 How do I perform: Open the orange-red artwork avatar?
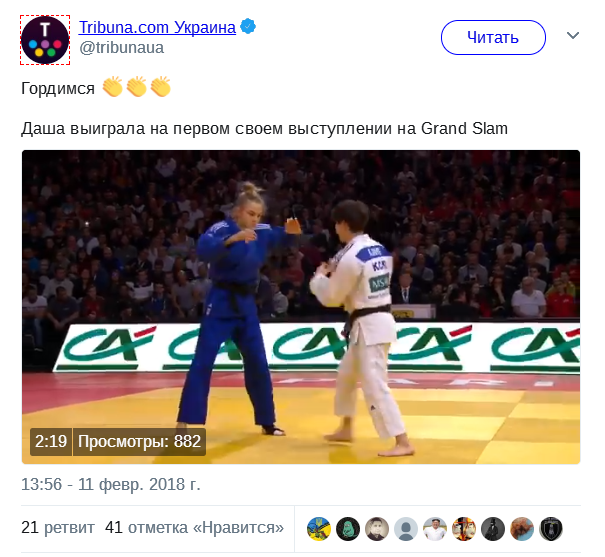pyautogui.click(x=464, y=529)
